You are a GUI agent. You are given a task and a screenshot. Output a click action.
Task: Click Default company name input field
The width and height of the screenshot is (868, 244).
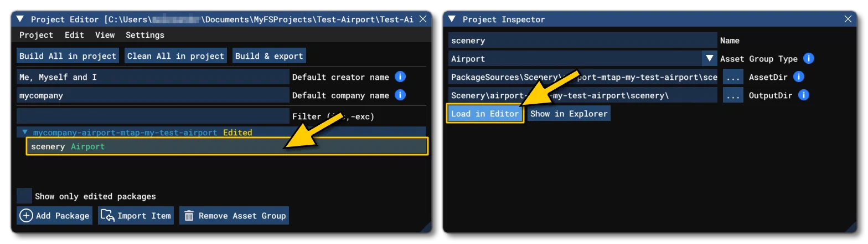(x=153, y=95)
